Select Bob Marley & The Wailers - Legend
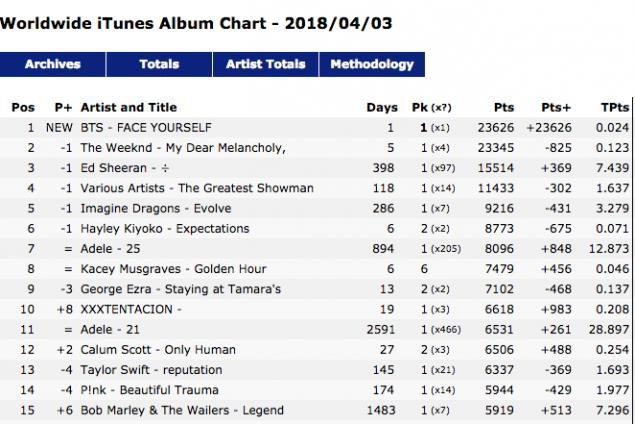 pyautogui.click(x=181, y=410)
